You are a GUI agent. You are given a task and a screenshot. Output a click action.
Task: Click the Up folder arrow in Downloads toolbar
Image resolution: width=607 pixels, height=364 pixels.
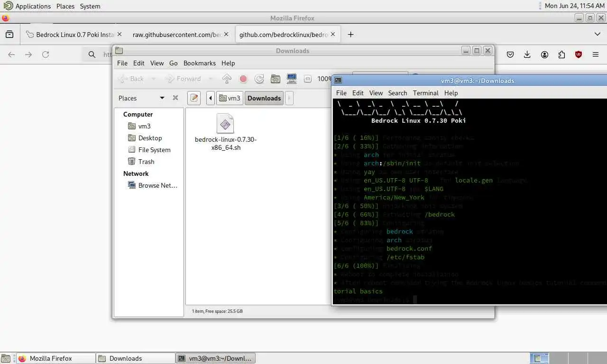[227, 79]
